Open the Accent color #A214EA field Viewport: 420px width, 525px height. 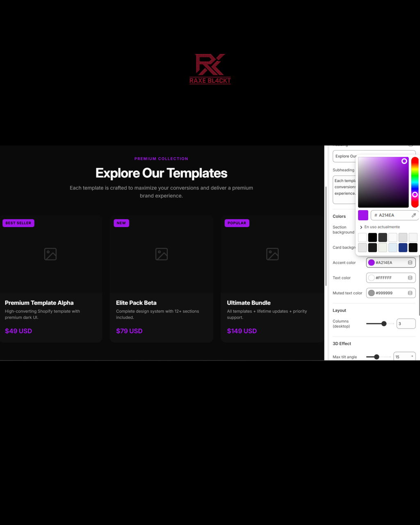pyautogui.click(x=391, y=262)
